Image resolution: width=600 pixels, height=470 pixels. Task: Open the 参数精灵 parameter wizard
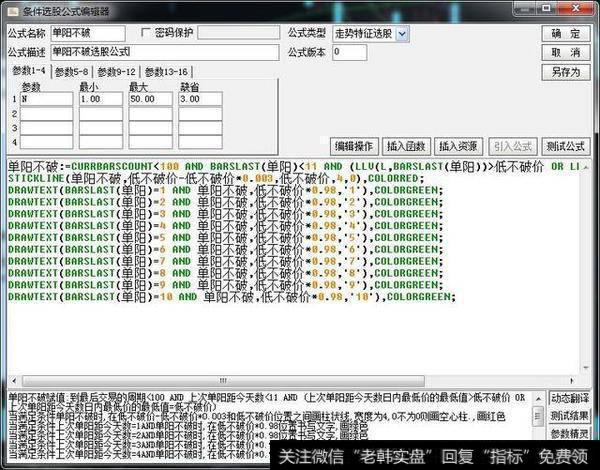[x=571, y=434]
